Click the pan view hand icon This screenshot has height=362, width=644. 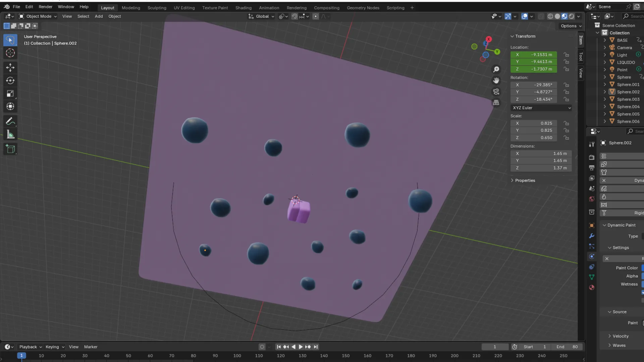[x=496, y=80]
